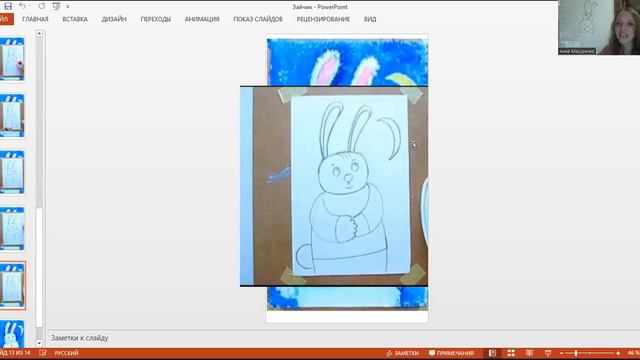Viewport: 640px width, 360px height.
Task: Switch to the ПЕРЕХОДЫ tab
Action: tap(156, 19)
